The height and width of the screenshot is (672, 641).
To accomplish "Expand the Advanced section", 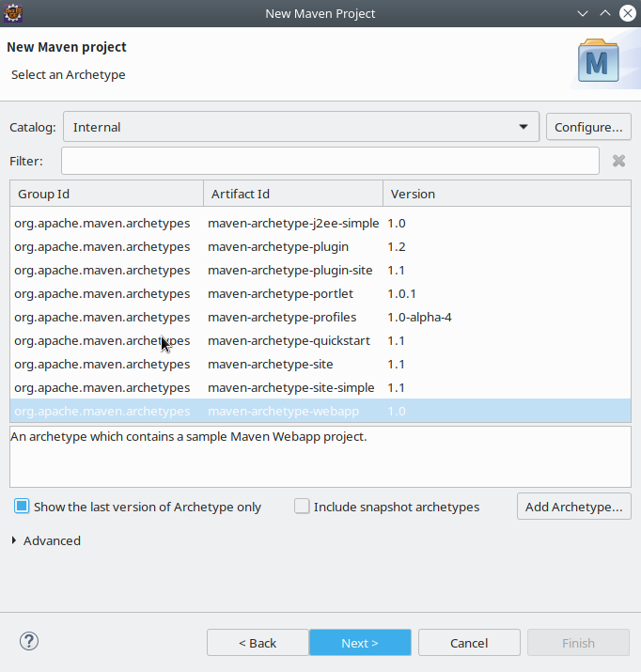I will coord(14,540).
